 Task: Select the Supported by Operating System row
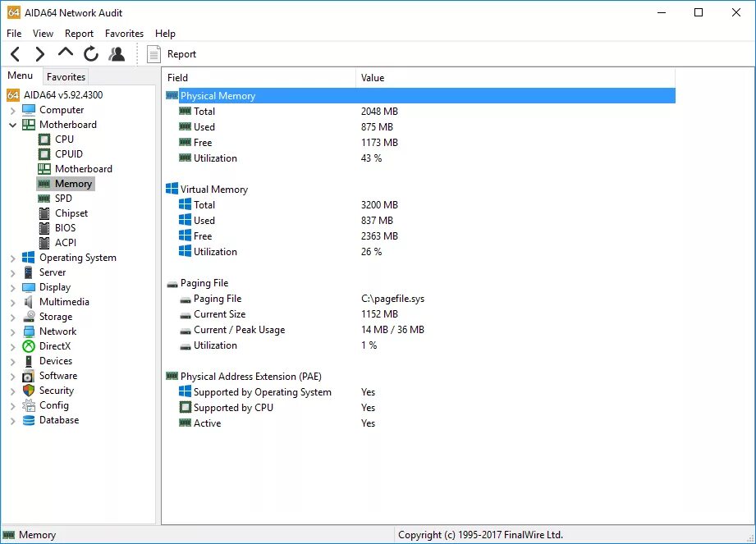(420, 392)
